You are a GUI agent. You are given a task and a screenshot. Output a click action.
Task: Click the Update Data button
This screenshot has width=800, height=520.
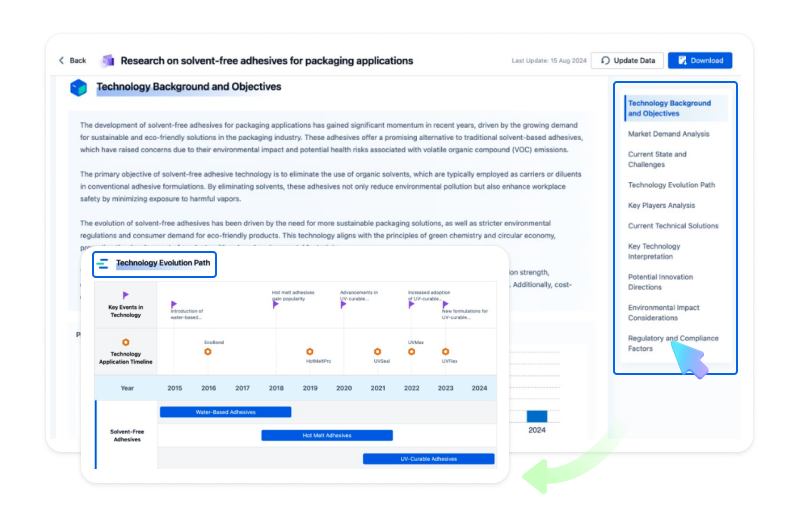point(627,60)
